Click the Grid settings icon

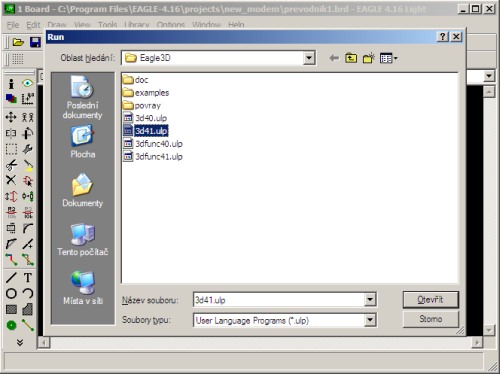18,59
